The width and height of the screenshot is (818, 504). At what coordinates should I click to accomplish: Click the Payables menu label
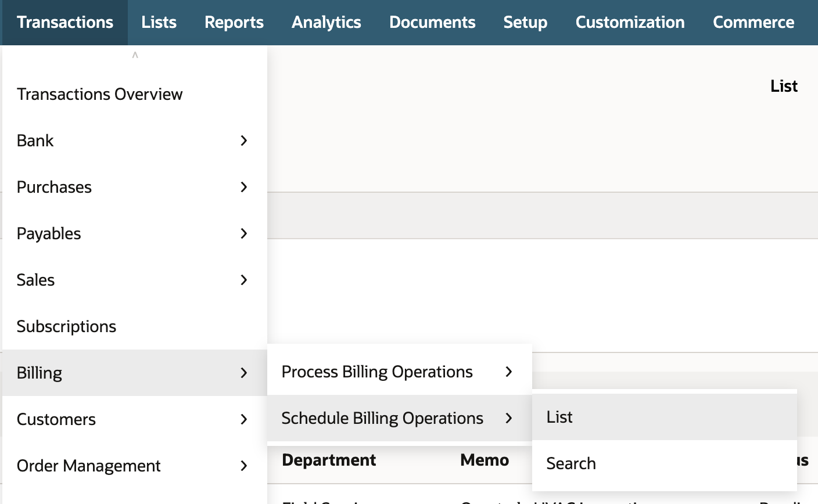click(49, 233)
